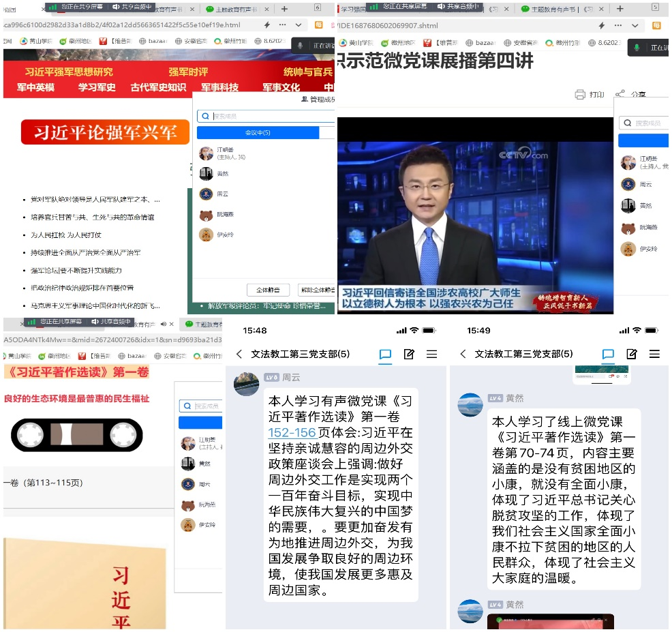The height and width of the screenshot is (632, 672).
Task: Open article 持续推进全面从严治党全面从严治军
Action: [x=86, y=252]
